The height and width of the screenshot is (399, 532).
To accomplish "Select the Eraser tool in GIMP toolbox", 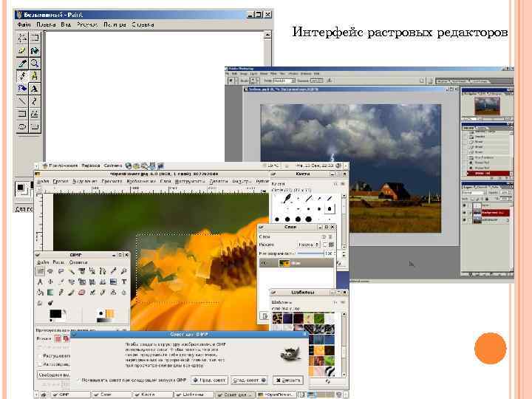I will (x=82, y=292).
